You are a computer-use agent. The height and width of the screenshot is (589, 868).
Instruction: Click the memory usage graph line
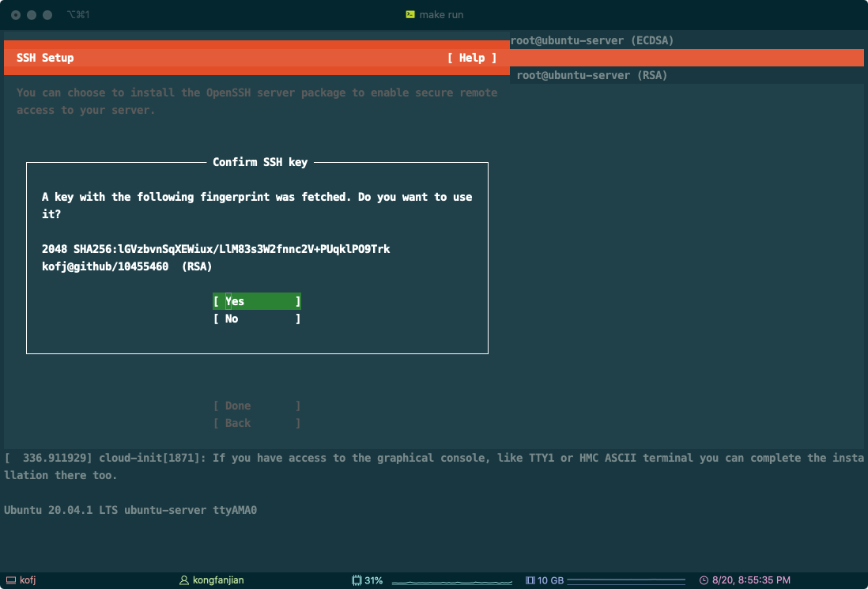(625, 582)
